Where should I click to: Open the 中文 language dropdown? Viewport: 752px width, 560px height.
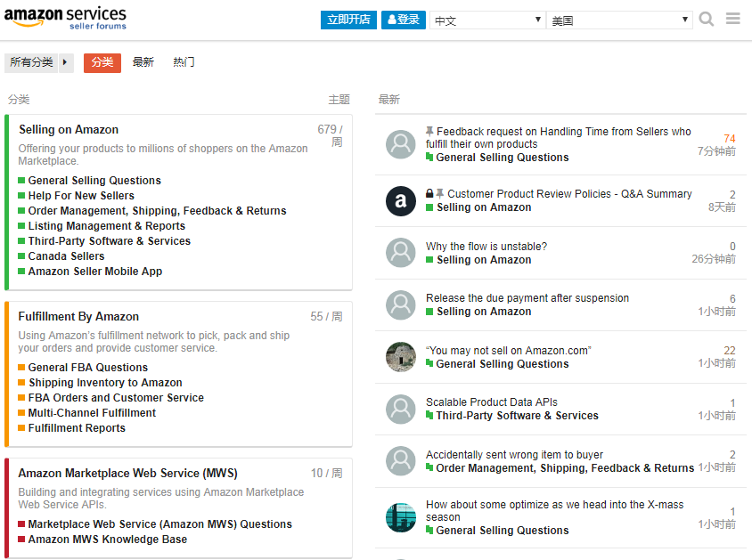tap(487, 20)
